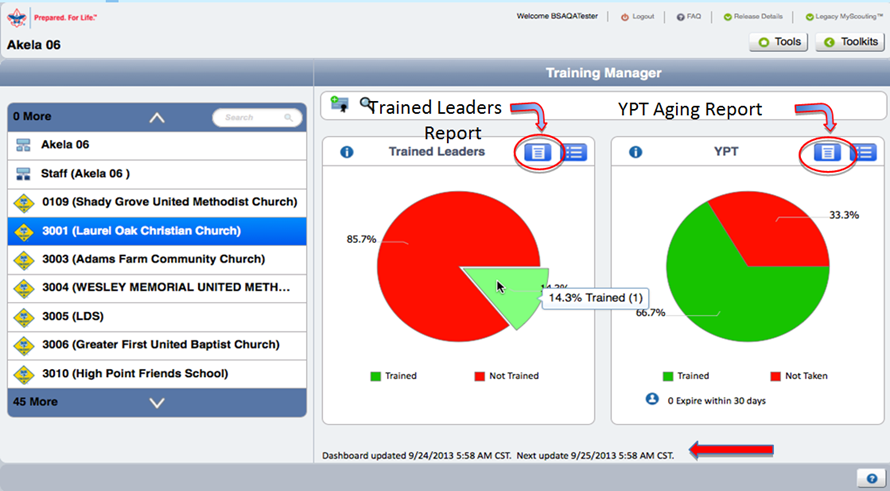The image size is (890, 491).
Task: Click the Tools button
Action: pos(779,42)
